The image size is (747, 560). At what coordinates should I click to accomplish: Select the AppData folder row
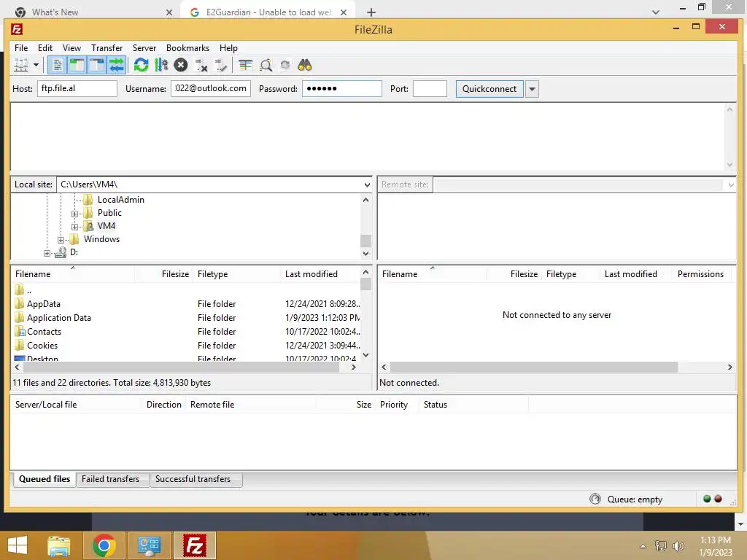pyautogui.click(x=187, y=304)
